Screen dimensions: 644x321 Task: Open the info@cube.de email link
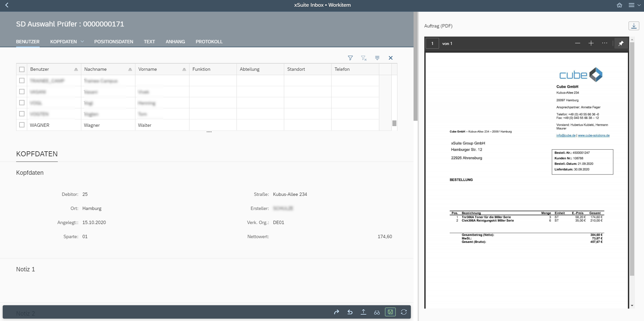[566, 136]
